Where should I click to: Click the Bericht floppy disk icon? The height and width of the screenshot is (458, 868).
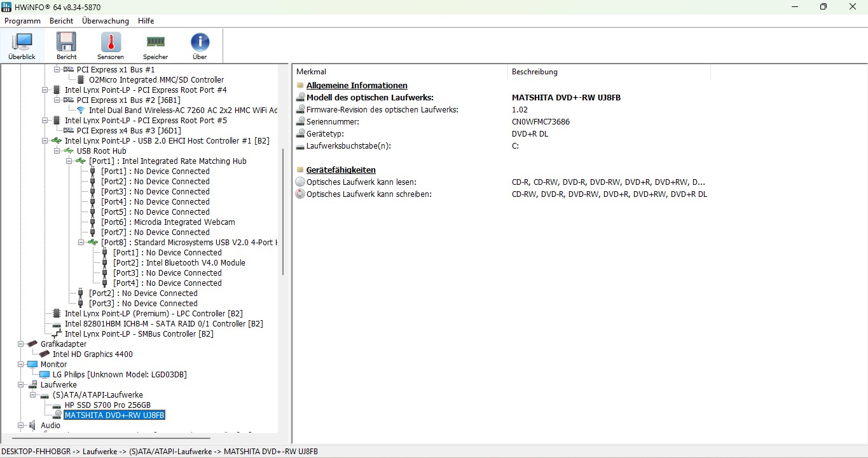pyautogui.click(x=66, y=46)
